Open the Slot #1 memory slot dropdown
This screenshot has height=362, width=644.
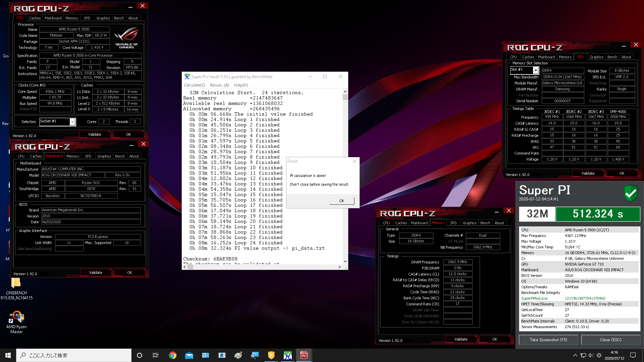pyautogui.click(x=536, y=70)
